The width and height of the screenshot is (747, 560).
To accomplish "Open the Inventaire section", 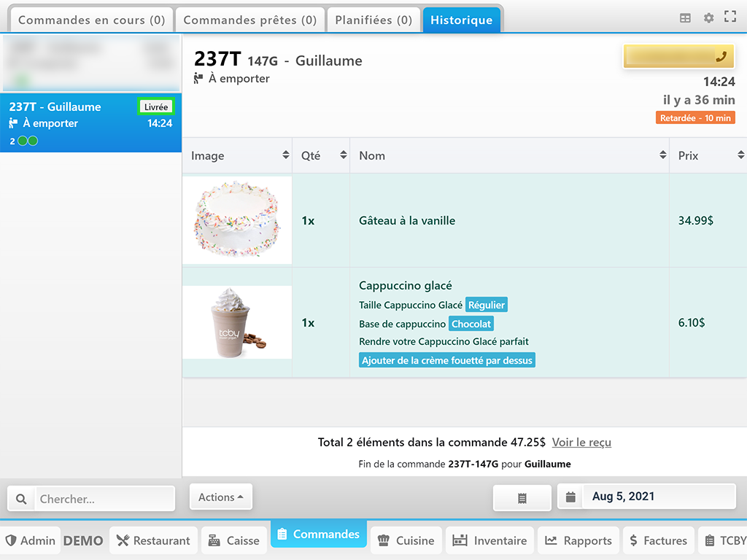I will 489,540.
